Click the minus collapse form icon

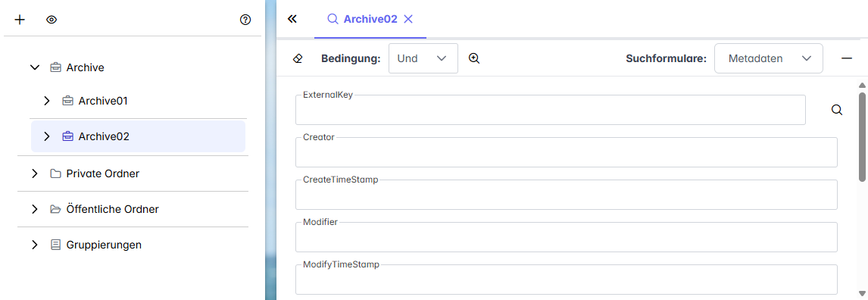(x=846, y=58)
